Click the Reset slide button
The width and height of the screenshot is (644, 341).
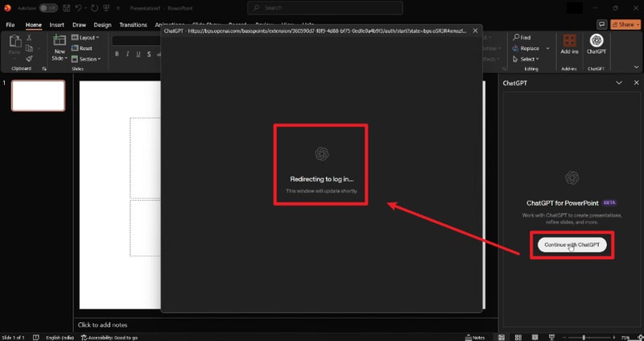pos(82,48)
